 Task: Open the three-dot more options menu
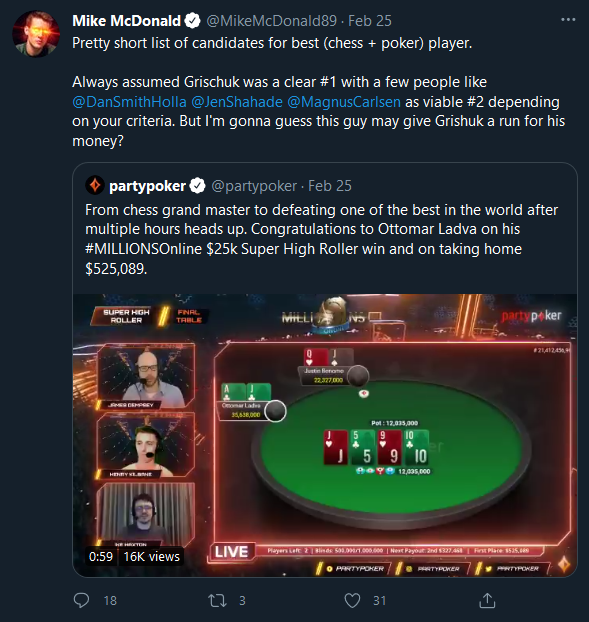pos(568,19)
